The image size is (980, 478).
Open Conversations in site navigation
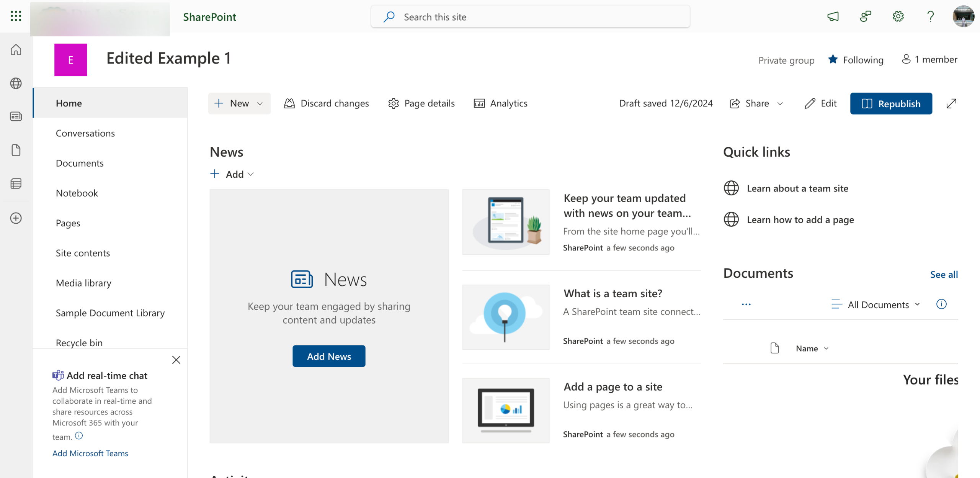[85, 133]
